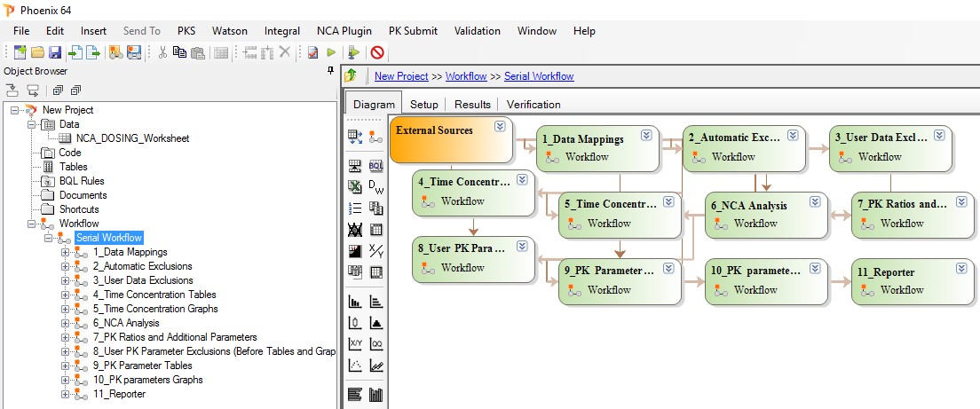
Task: Click the numbered list palette icon
Action: 354,208
